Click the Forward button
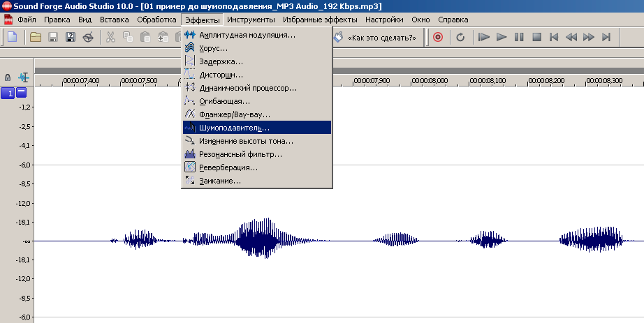This screenshot has height=323, width=644. pos(589,37)
